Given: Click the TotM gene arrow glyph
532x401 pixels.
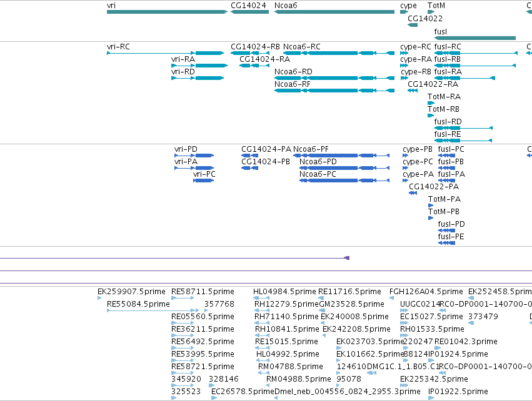Looking at the screenshot, I should pyautogui.click(x=431, y=12).
